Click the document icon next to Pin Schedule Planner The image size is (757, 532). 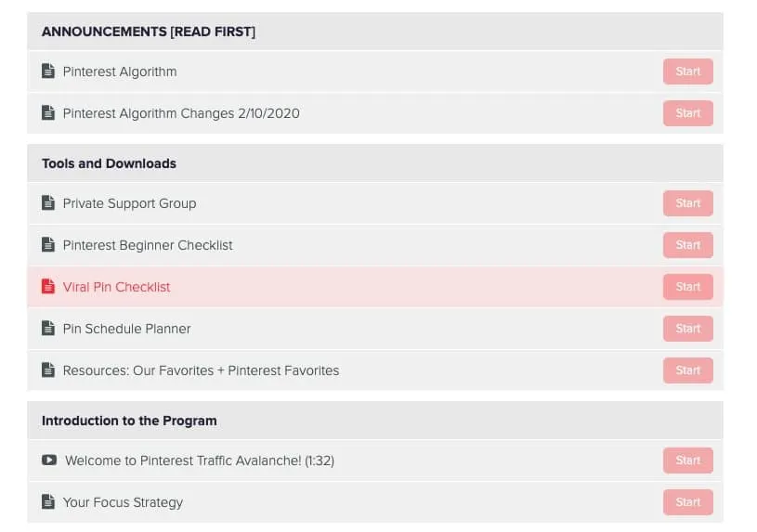pos(48,329)
